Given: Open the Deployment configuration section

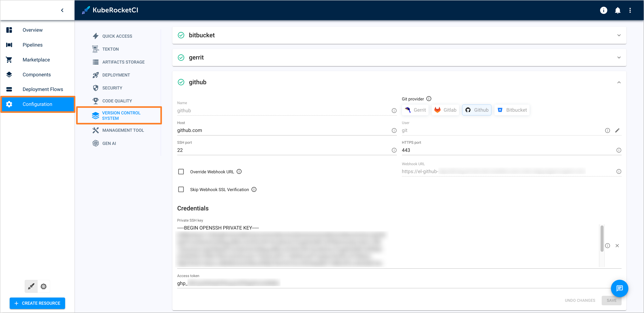Looking at the screenshot, I should (116, 75).
